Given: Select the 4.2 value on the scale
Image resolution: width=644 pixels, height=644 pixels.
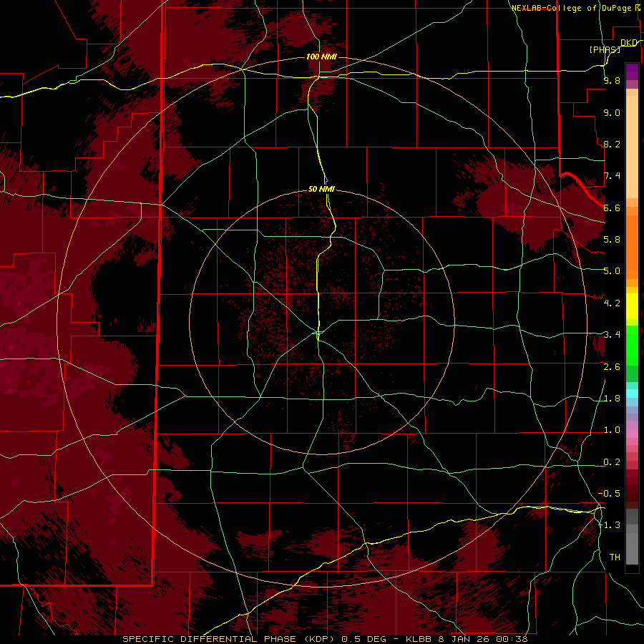Looking at the screenshot, I should pyautogui.click(x=612, y=303).
